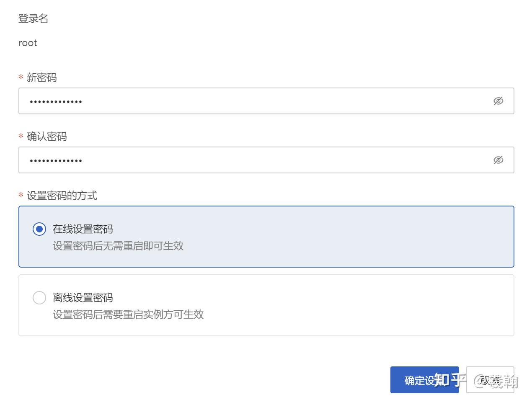
Task: Click the eye icon on the confirm password field
Action: click(498, 160)
